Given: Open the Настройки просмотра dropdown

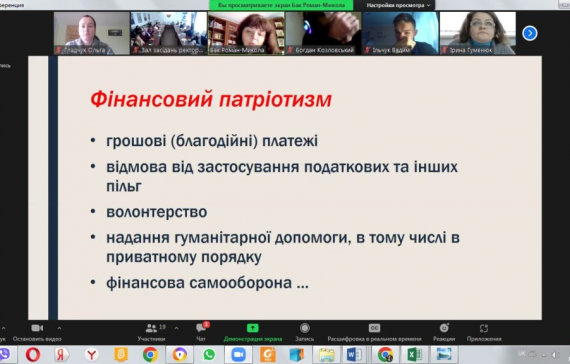Looking at the screenshot, I should click(398, 5).
